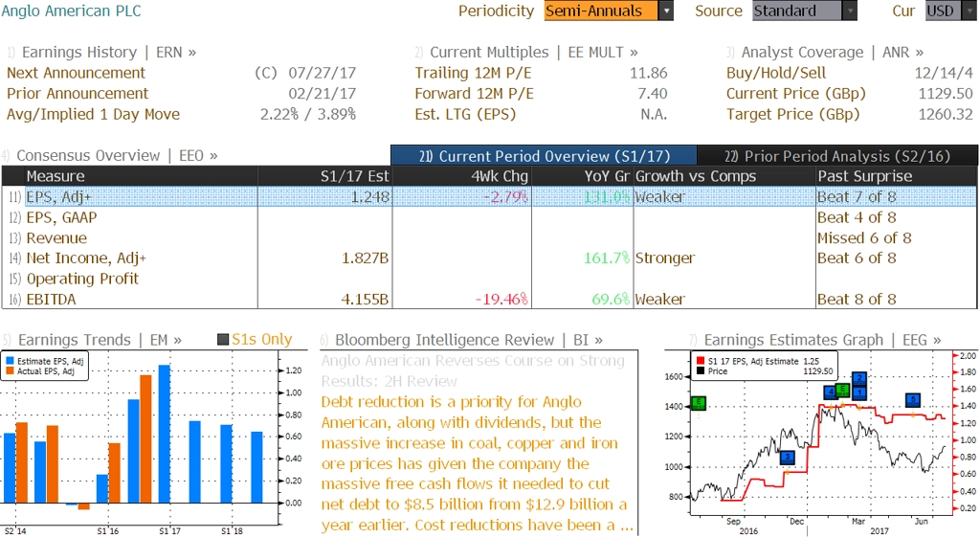Image resolution: width=980 pixels, height=538 pixels.
Task: Open Consensus Overview EEO link
Action: point(117,155)
